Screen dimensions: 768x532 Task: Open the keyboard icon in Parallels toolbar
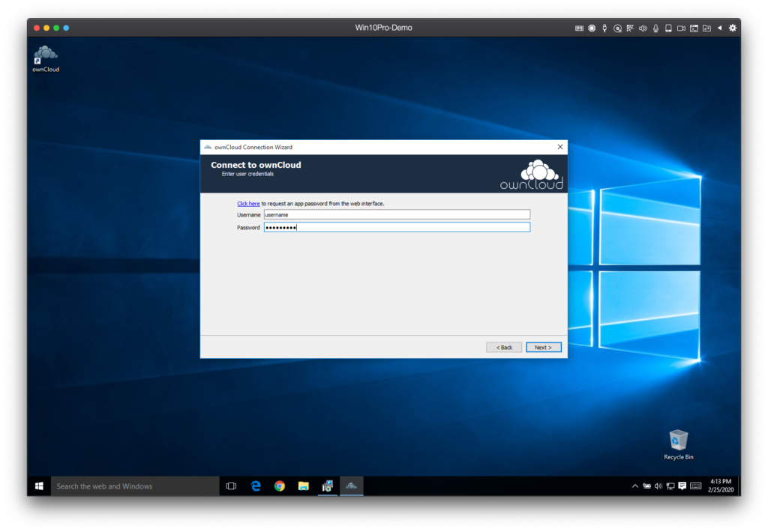tap(579, 28)
